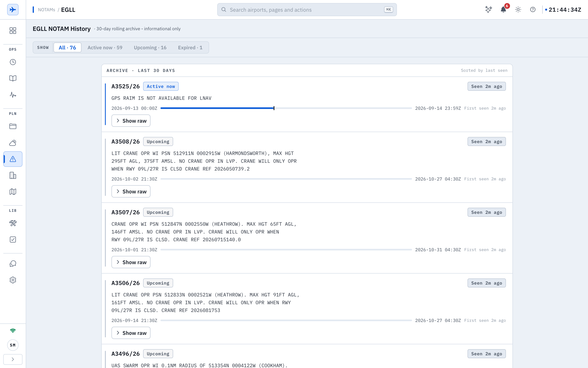Image resolution: width=588 pixels, height=368 pixels.
Task: Click Seen 2m ago chip on A3525/26
Action: click(487, 86)
